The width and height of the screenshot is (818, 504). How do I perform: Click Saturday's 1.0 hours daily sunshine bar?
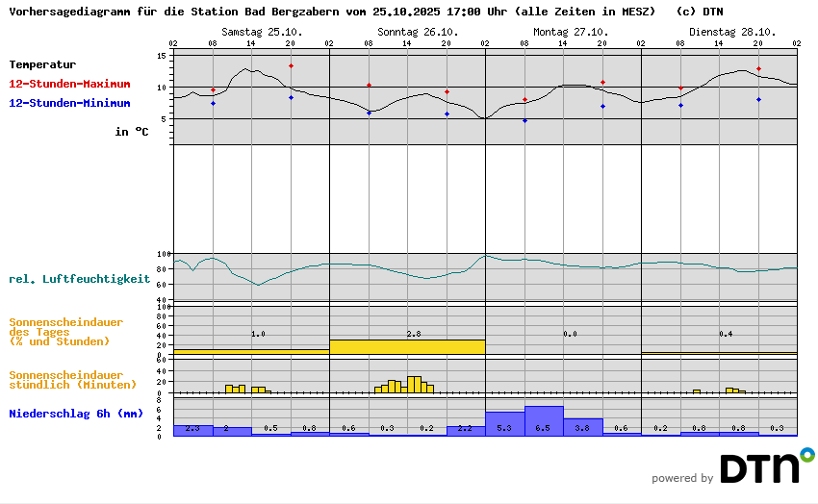click(251, 351)
